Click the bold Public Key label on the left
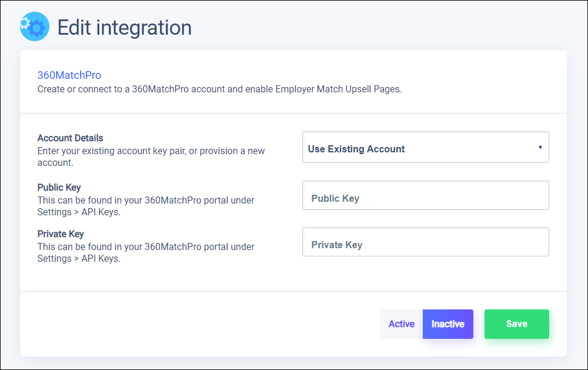The height and width of the screenshot is (370, 588). (x=59, y=188)
